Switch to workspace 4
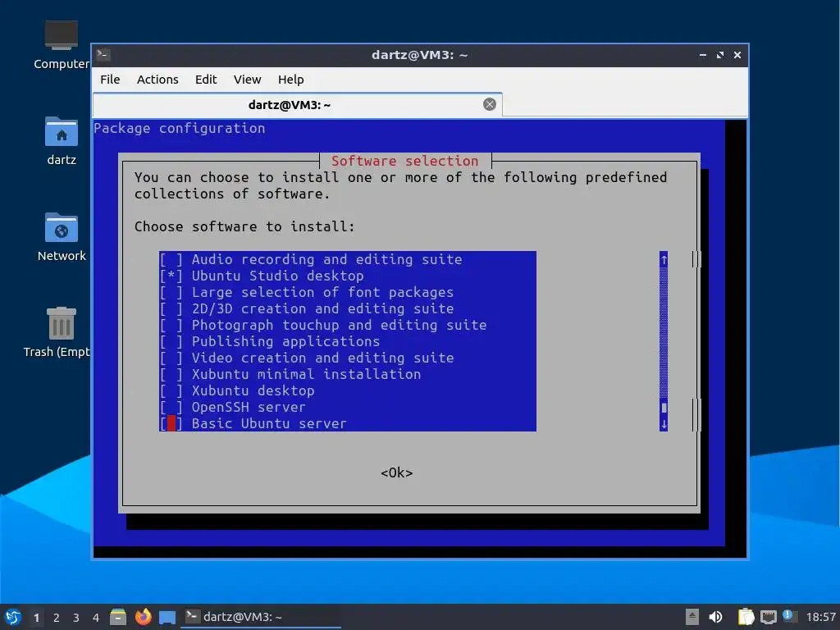The image size is (840, 630). 96,618
